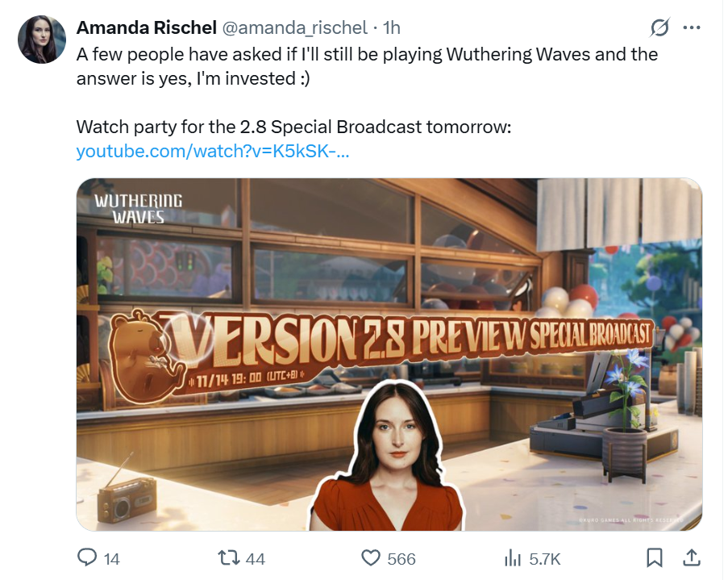Screen dimensions: 728x580
Task: Open Amanda Rischel's profile avatar
Action: coord(42,39)
